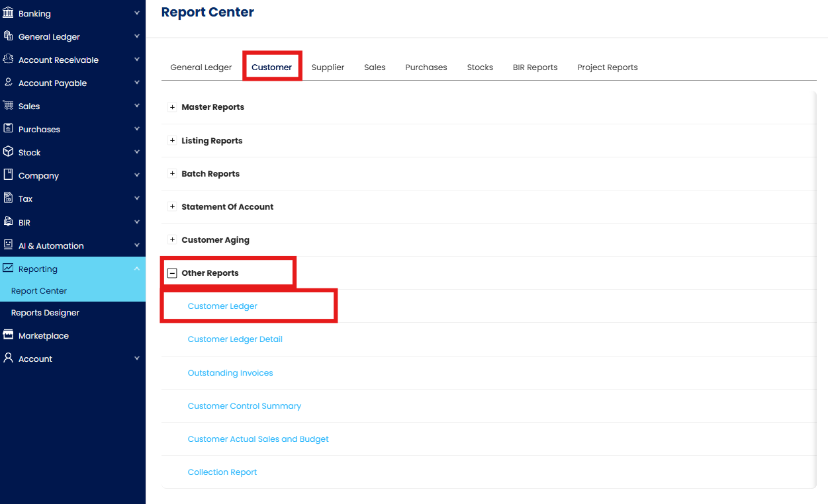Switch to the General Ledger tab
The height and width of the screenshot is (504, 828).
click(201, 67)
